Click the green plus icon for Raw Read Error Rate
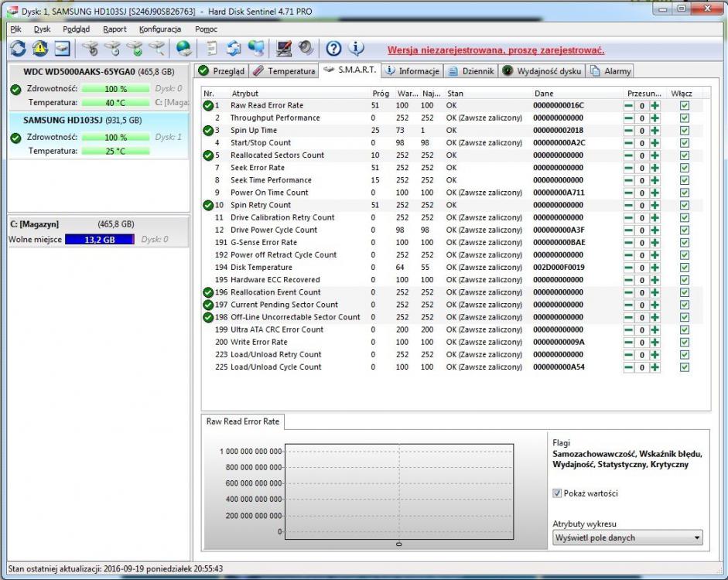This screenshot has height=580, width=728. [655, 106]
